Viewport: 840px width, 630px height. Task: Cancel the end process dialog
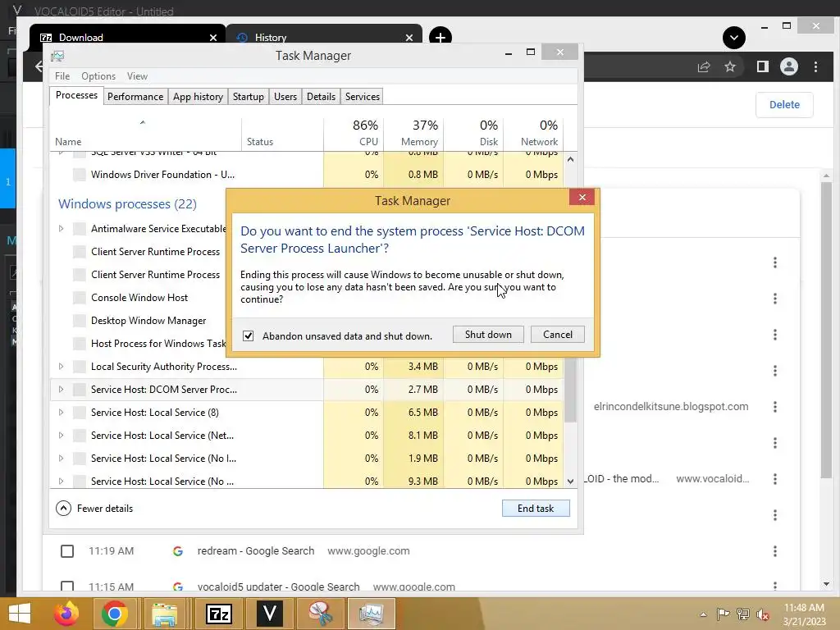[558, 335]
